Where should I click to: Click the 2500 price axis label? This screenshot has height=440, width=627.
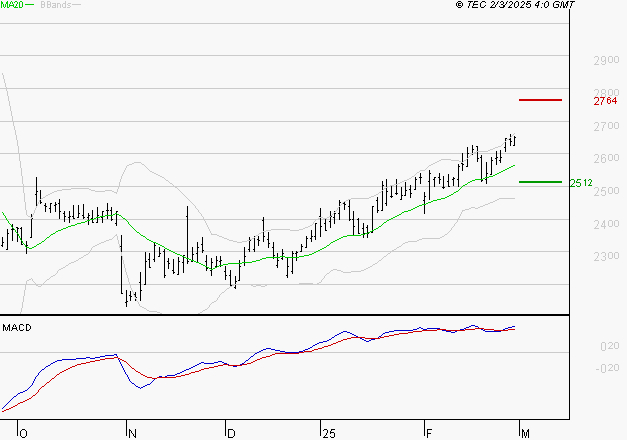606,192
